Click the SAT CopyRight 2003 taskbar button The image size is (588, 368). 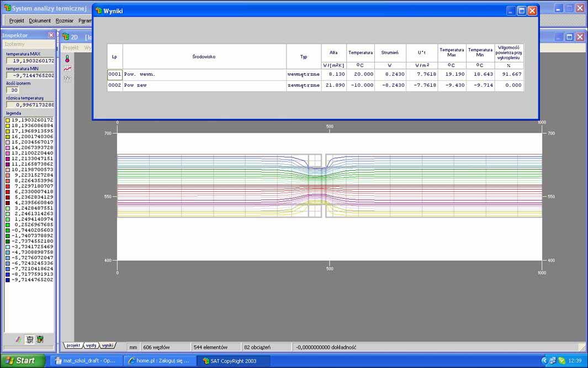point(234,361)
